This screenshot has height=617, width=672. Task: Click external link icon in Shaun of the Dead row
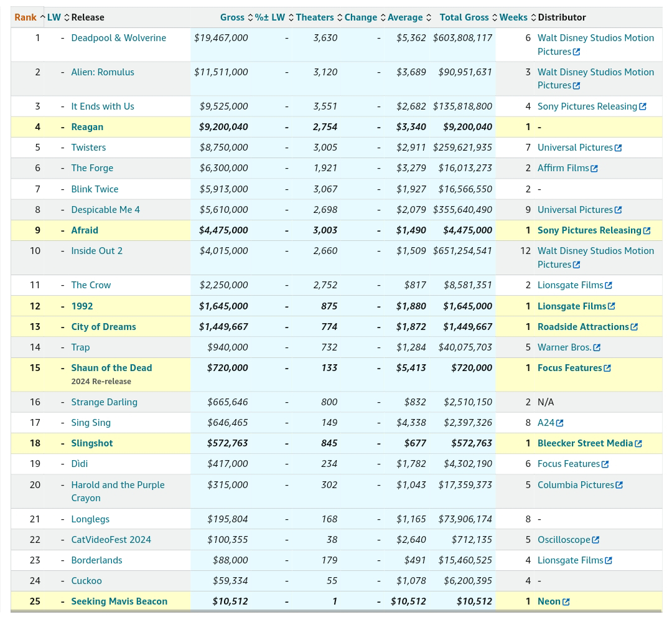point(607,369)
